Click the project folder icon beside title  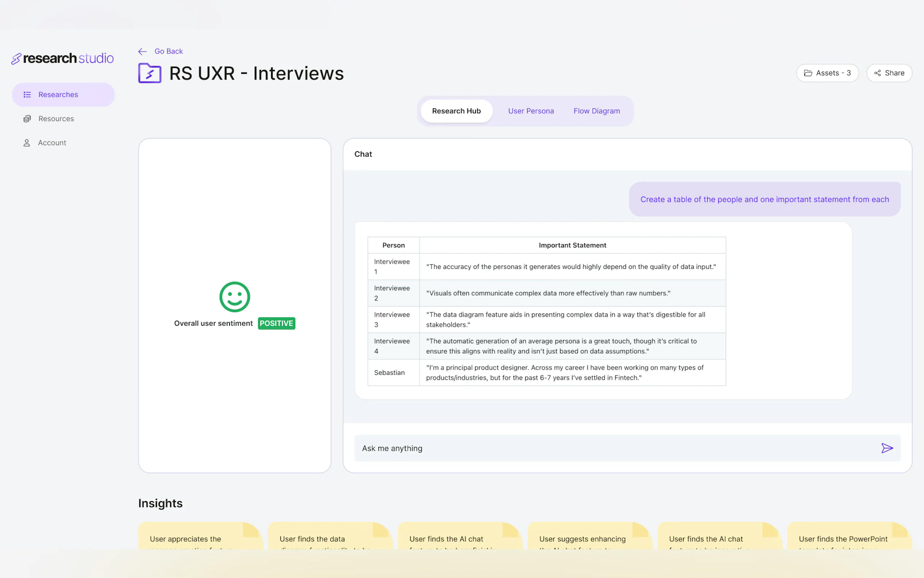click(150, 73)
